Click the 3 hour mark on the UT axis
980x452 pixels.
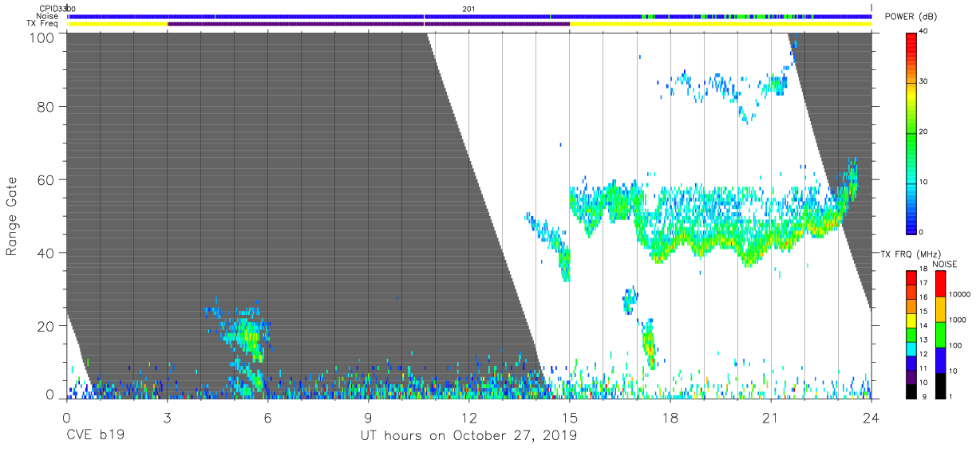167,417
